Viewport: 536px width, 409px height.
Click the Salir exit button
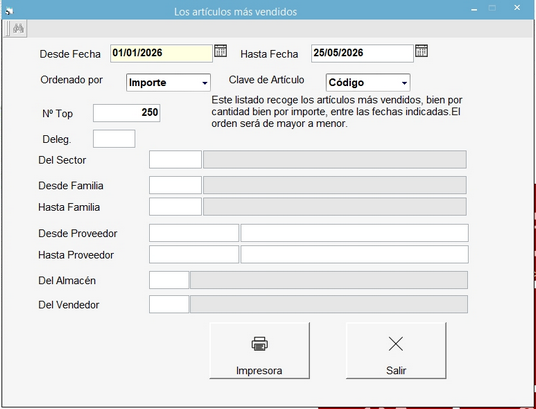pyautogui.click(x=396, y=351)
